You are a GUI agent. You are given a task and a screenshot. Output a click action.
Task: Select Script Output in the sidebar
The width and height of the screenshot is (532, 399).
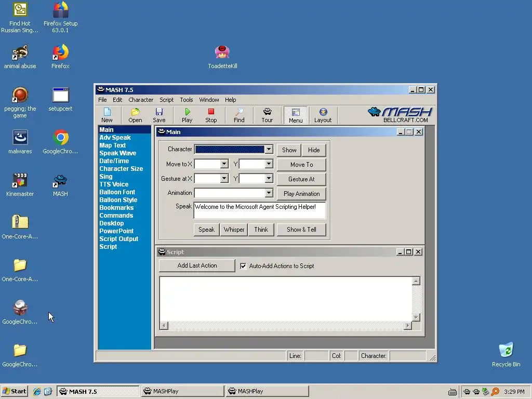pyautogui.click(x=119, y=239)
